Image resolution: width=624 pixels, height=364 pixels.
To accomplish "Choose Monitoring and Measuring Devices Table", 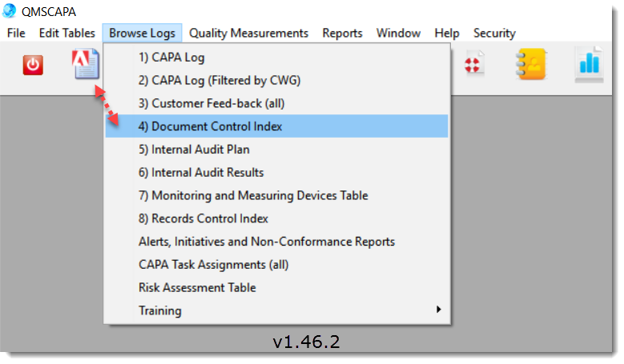I will pos(253,195).
